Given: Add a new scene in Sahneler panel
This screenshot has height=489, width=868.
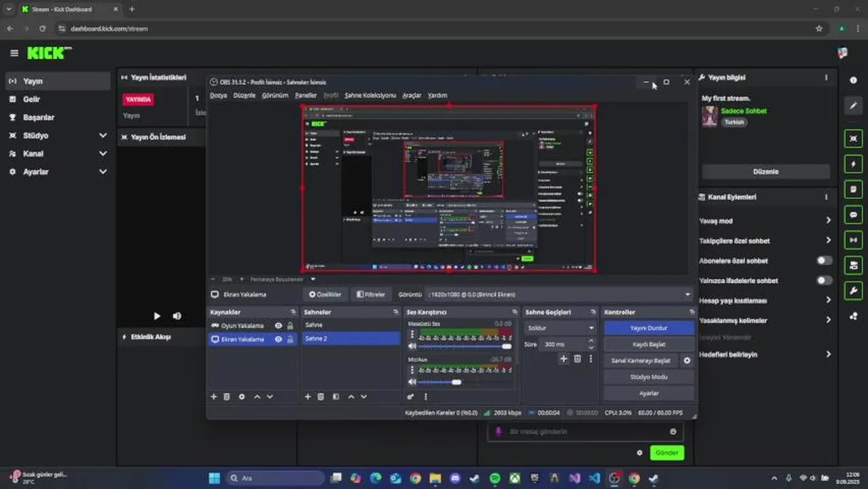Looking at the screenshot, I should pos(308,397).
